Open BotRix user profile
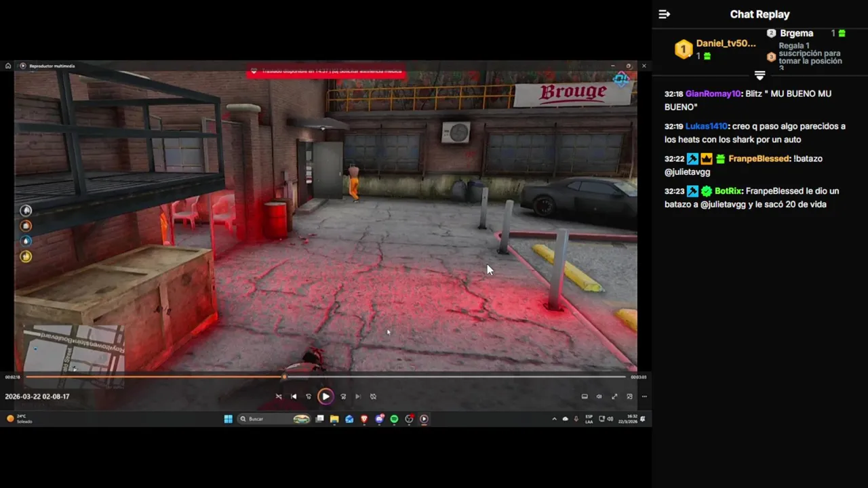868x488 pixels. [x=728, y=191]
